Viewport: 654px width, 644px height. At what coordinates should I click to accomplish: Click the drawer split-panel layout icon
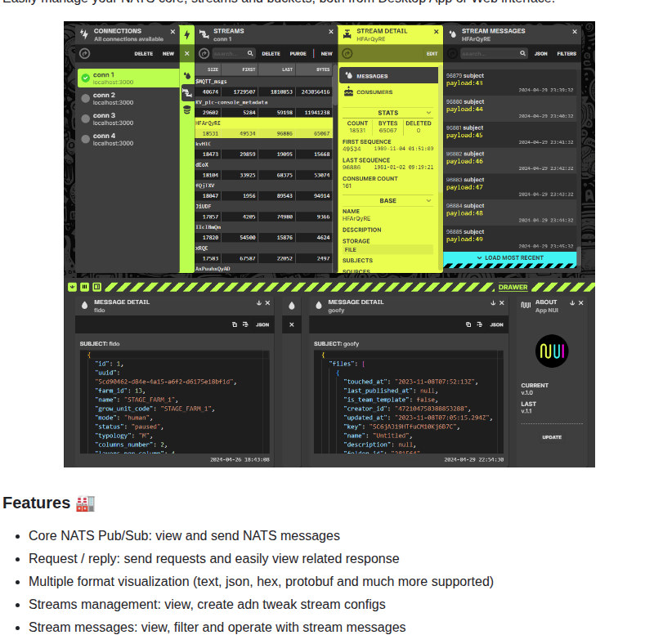(97, 287)
